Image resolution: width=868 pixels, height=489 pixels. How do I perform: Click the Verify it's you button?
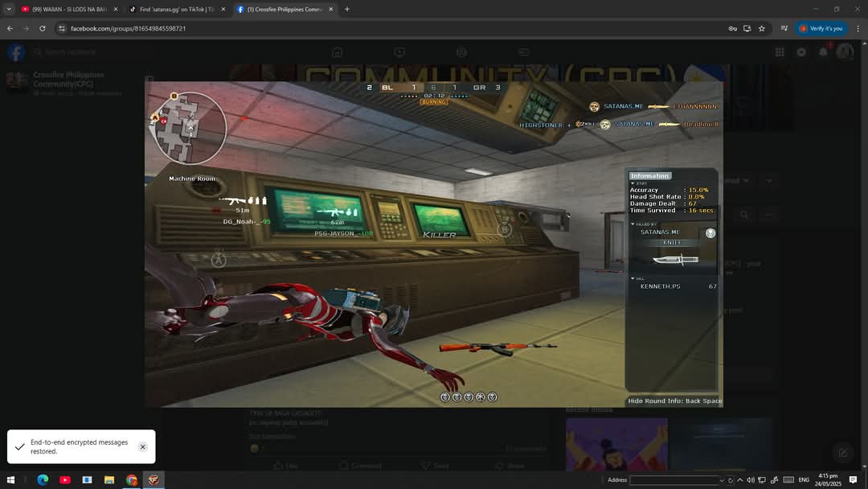click(x=821, y=28)
